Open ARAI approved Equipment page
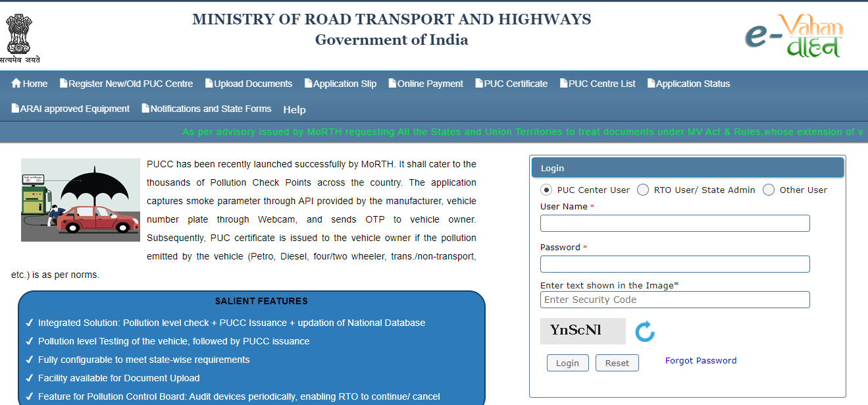This screenshot has width=868, height=405. pos(70,109)
